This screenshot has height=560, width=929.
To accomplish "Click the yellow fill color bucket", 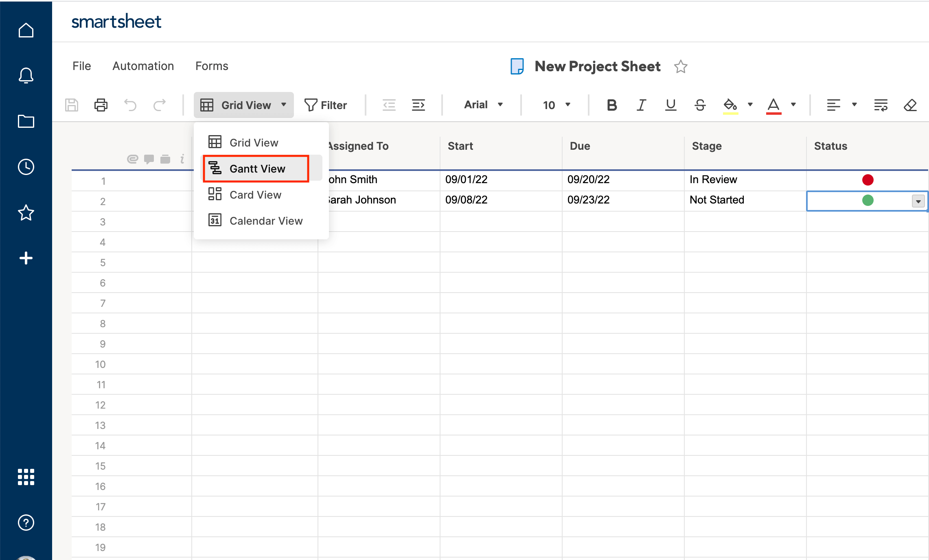I will (730, 105).
